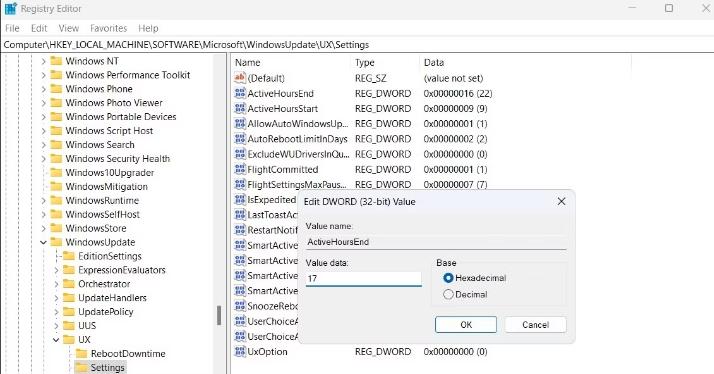The image size is (714, 374).
Task: Click the Windows NT folder icon
Action: click(56, 61)
